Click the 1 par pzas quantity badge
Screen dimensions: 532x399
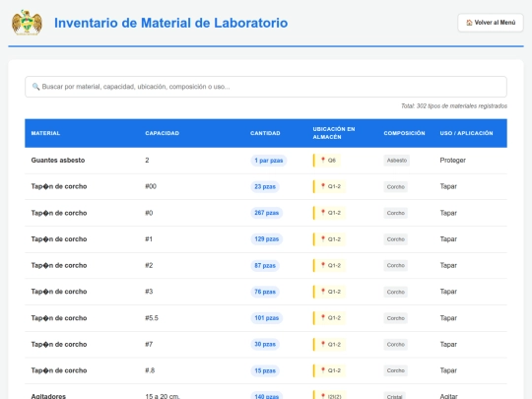click(268, 161)
